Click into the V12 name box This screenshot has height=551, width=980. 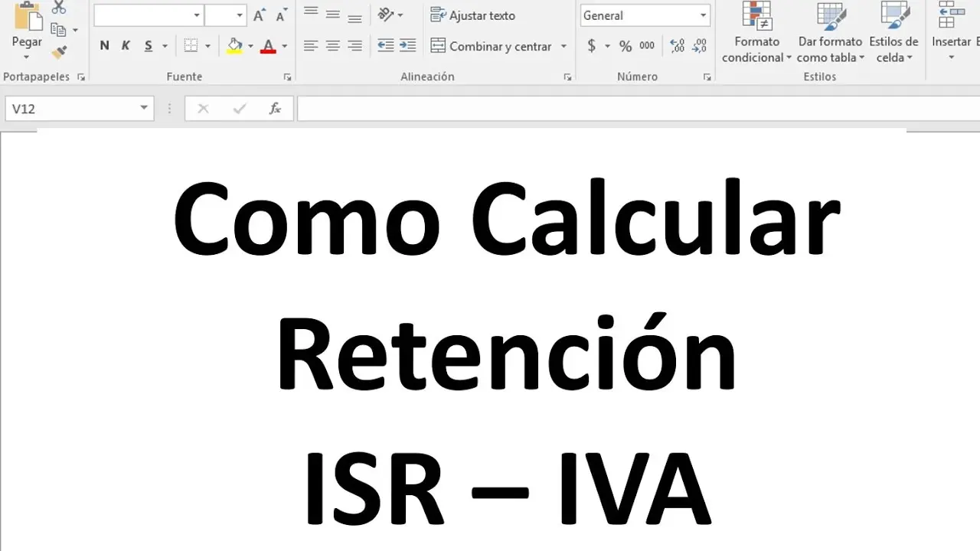point(73,109)
